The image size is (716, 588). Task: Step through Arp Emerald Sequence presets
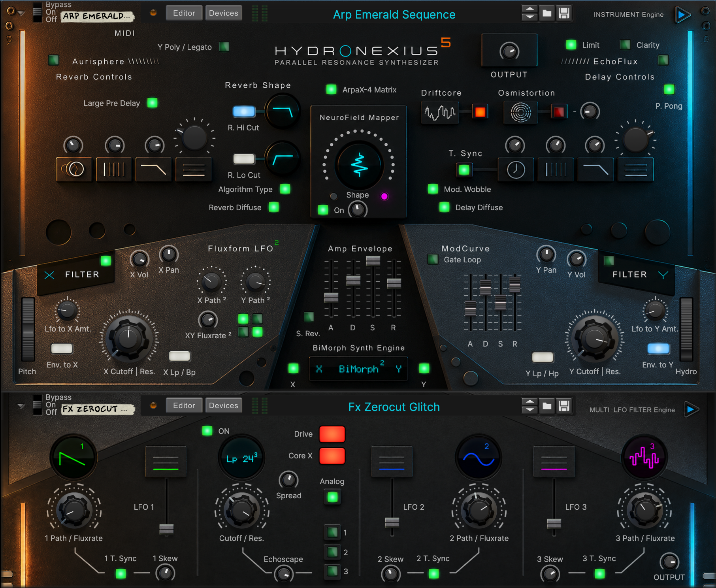coord(529,13)
